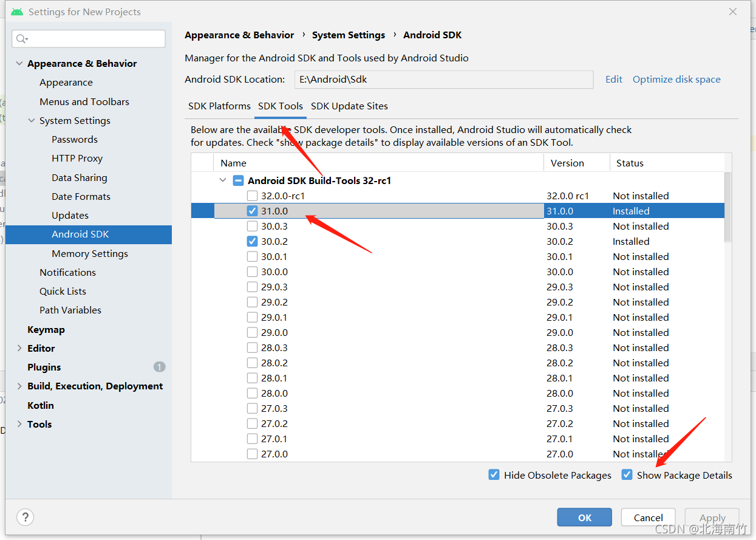Screen dimensions: 756x540
Task: Click the 27.0.2 version row
Action: tap(458, 423)
